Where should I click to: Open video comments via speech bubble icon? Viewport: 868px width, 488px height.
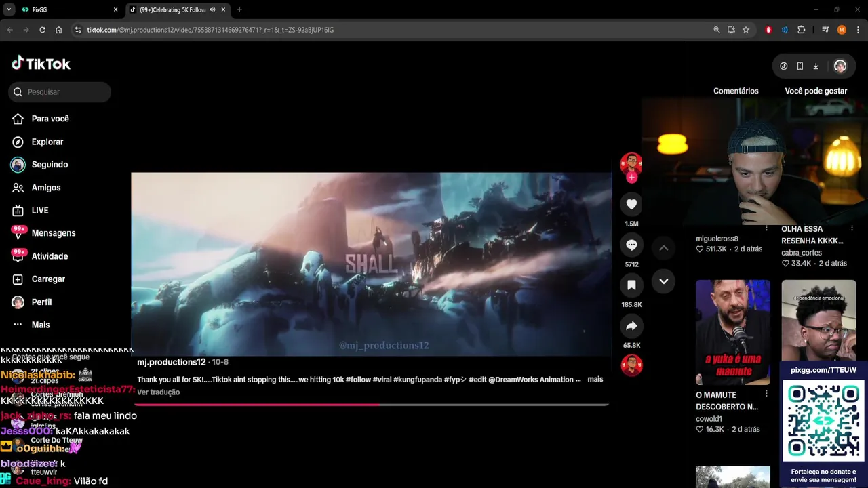point(631,245)
